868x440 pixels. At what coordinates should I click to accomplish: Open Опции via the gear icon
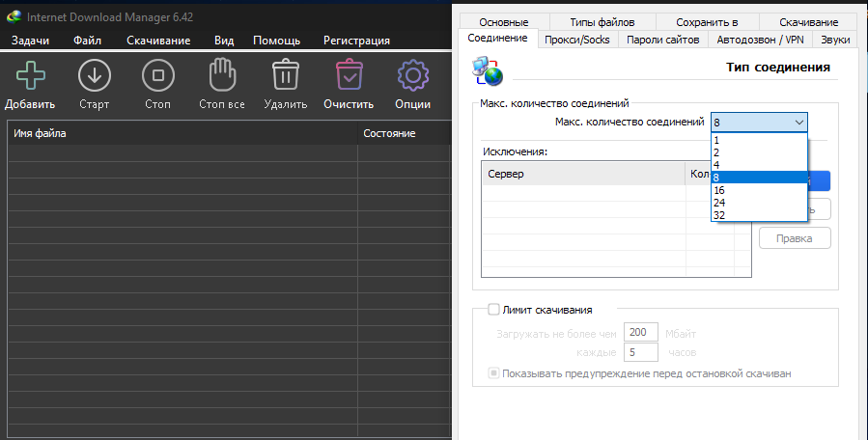click(x=413, y=75)
